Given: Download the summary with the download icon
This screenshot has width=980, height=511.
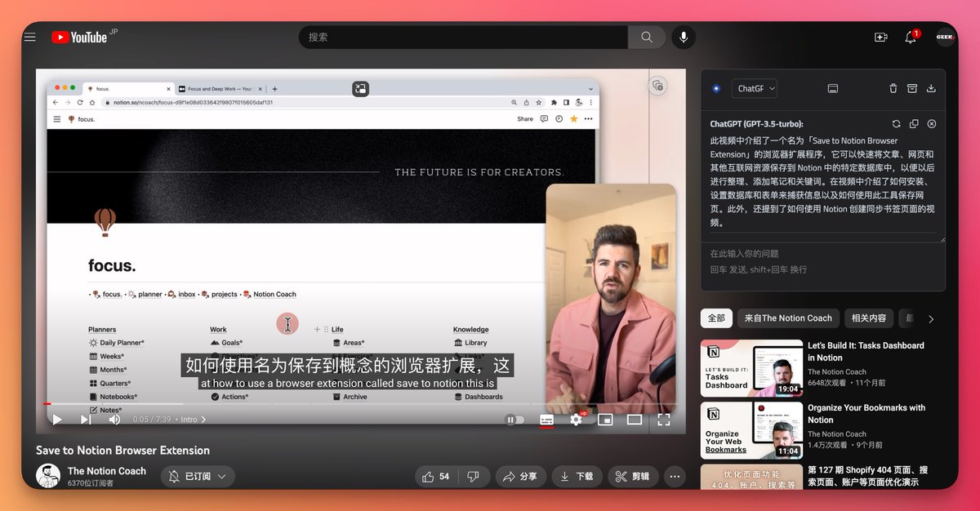Looking at the screenshot, I should pos(932,88).
